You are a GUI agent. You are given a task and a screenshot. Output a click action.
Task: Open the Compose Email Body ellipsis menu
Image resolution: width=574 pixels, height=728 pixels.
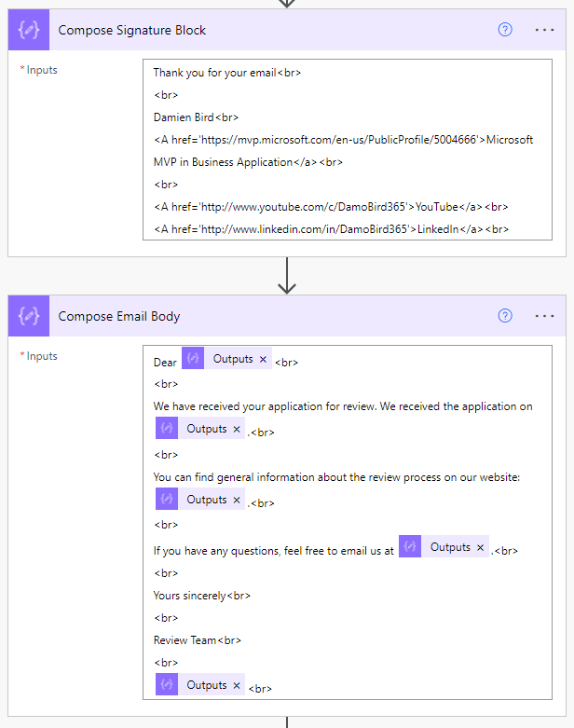pos(544,316)
